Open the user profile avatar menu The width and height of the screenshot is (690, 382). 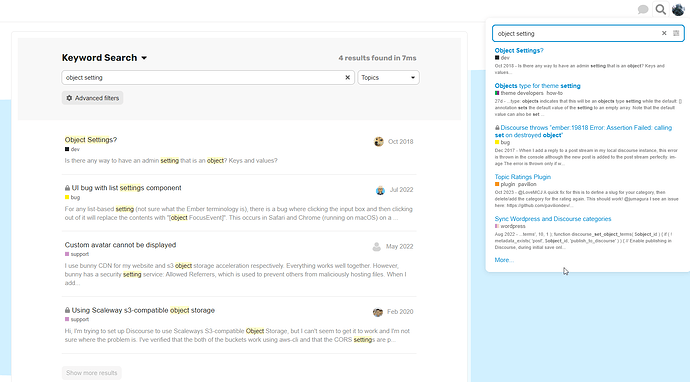click(x=678, y=9)
